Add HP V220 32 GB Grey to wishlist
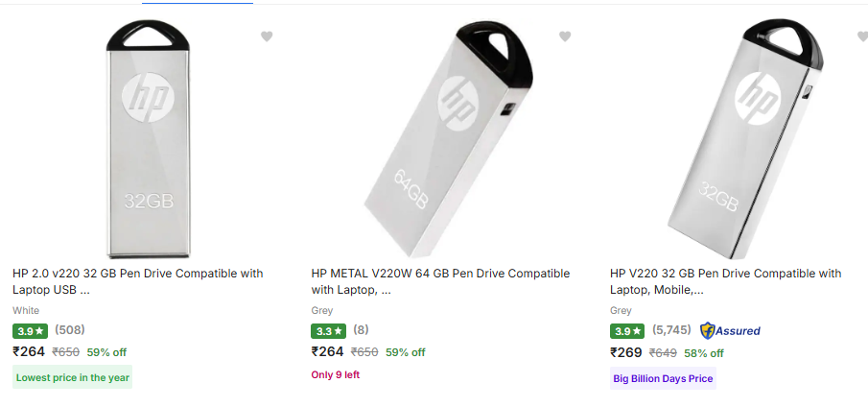The image size is (868, 407). [x=861, y=36]
